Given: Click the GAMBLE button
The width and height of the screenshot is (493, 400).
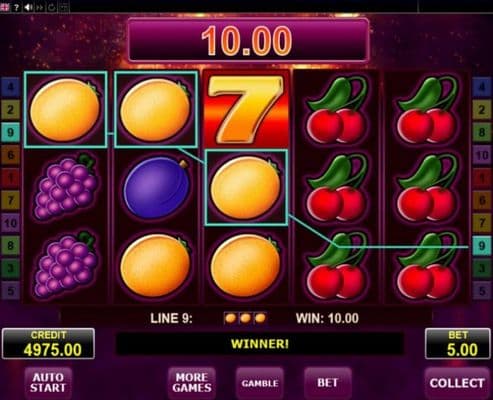Looking at the screenshot, I should [260, 383].
